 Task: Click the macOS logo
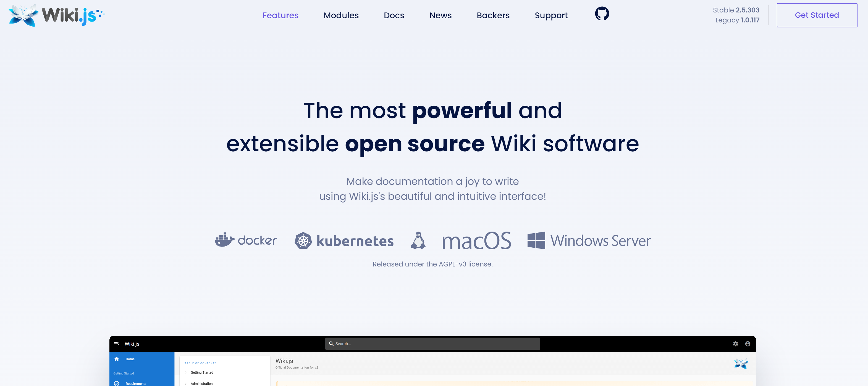point(476,240)
